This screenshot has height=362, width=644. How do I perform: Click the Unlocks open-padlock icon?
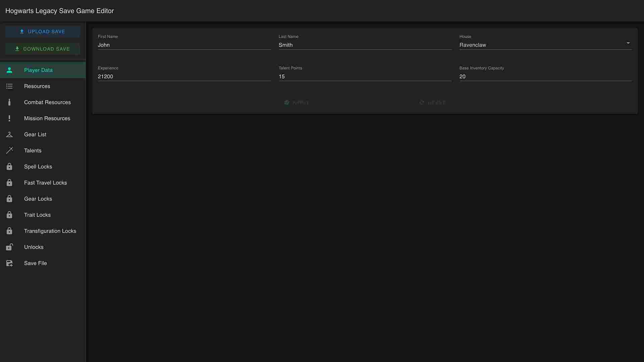(9, 247)
